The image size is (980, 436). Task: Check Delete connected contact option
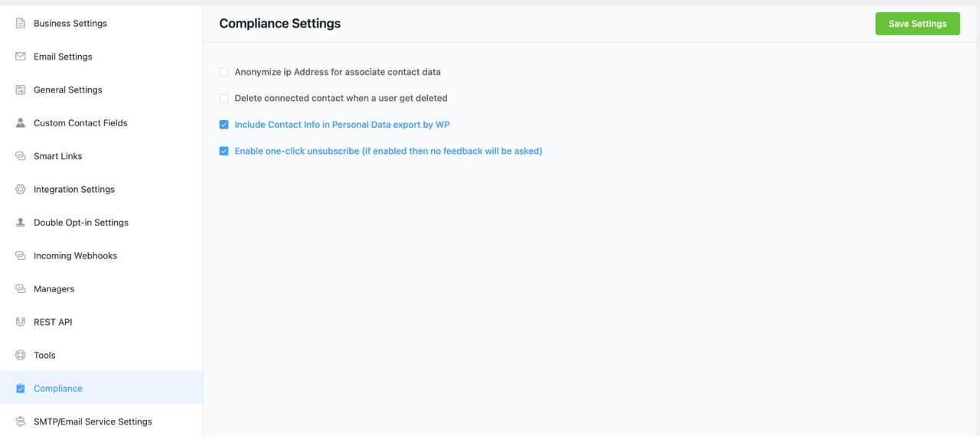pyautogui.click(x=224, y=99)
